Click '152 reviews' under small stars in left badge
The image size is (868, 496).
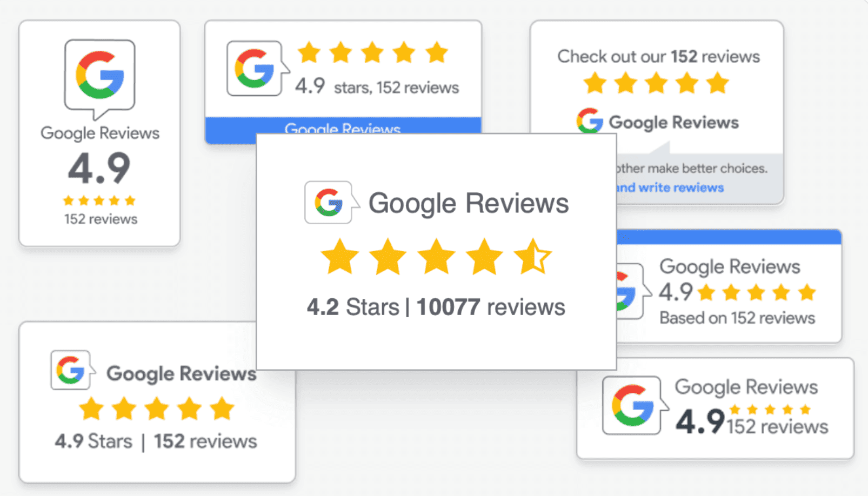(x=101, y=219)
